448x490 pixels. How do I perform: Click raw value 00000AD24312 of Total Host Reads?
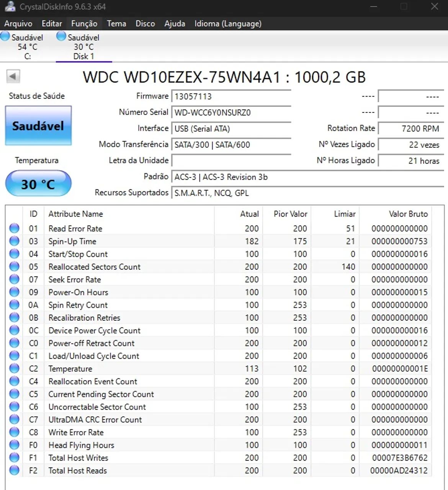click(399, 470)
